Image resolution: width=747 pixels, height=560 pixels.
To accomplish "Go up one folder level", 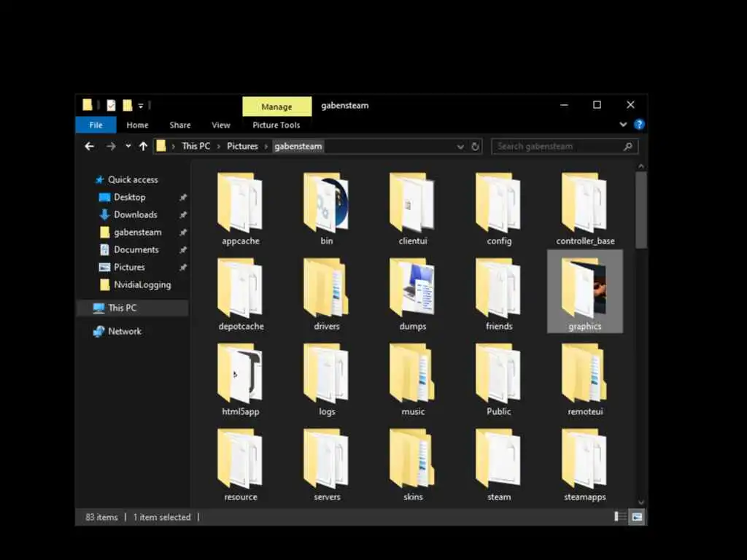I will click(x=143, y=146).
